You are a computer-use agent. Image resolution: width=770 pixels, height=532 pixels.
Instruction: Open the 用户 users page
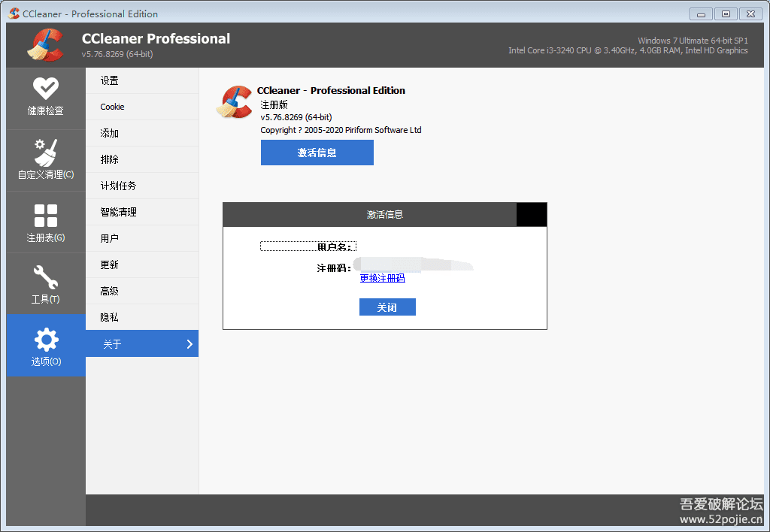coord(142,238)
